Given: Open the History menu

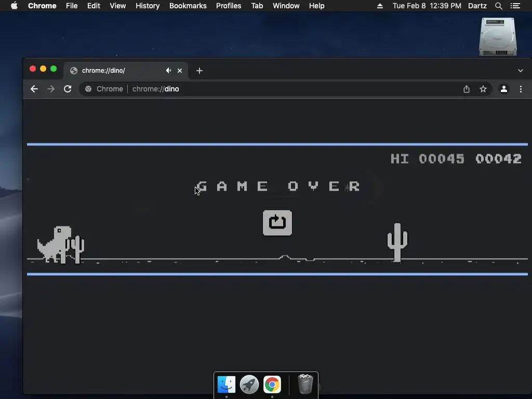Looking at the screenshot, I should [x=148, y=6].
